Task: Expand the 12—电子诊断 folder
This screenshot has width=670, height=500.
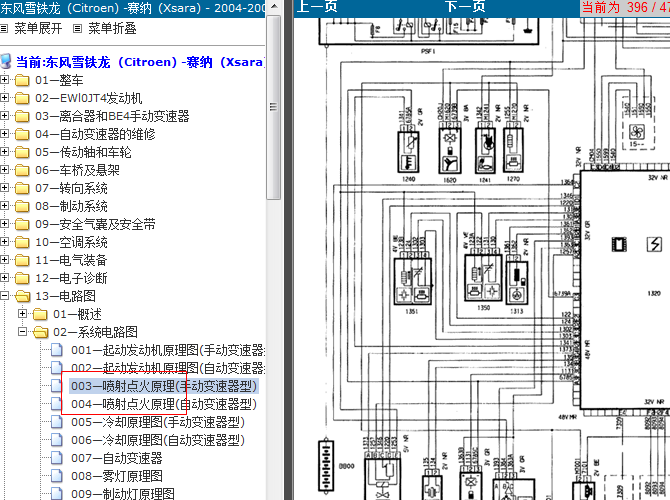Action: 4,277
